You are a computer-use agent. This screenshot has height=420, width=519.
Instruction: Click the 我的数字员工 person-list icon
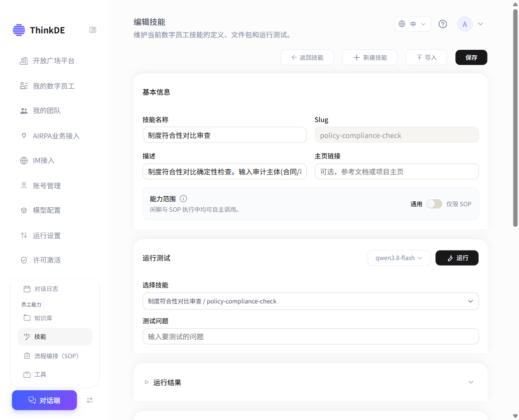(24, 86)
